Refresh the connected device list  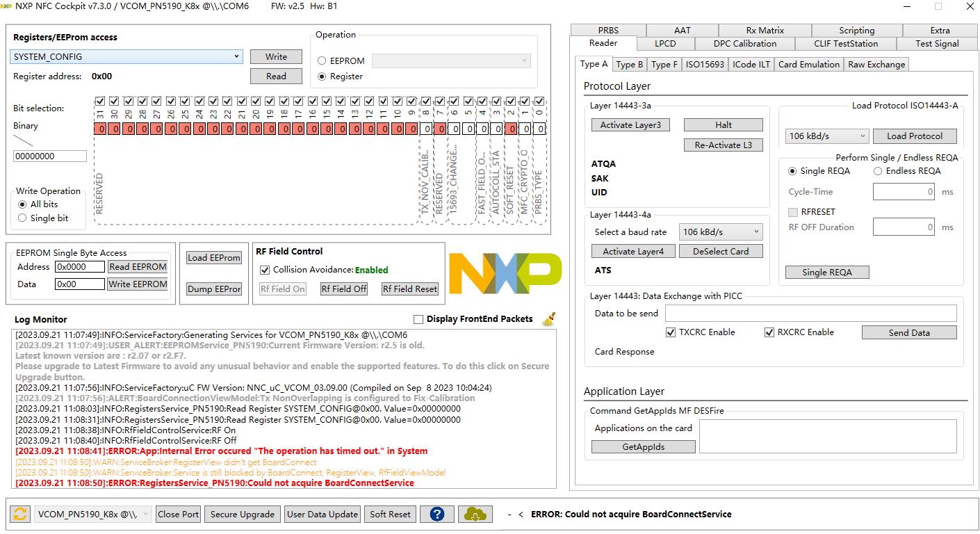tap(19, 514)
